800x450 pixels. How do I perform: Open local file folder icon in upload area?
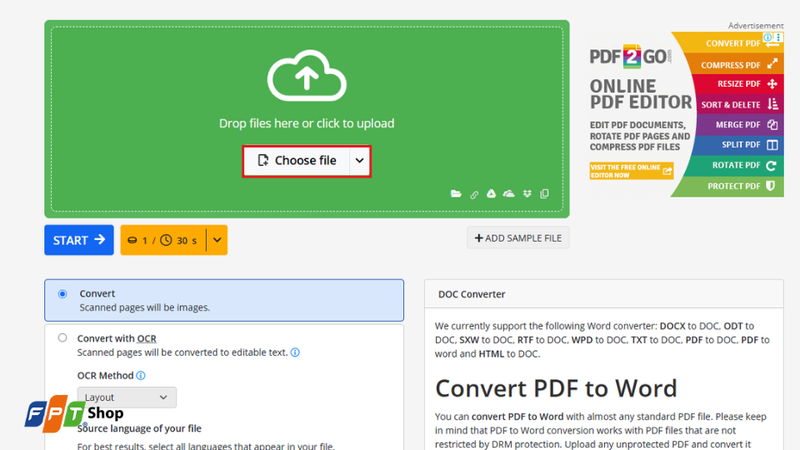456,194
